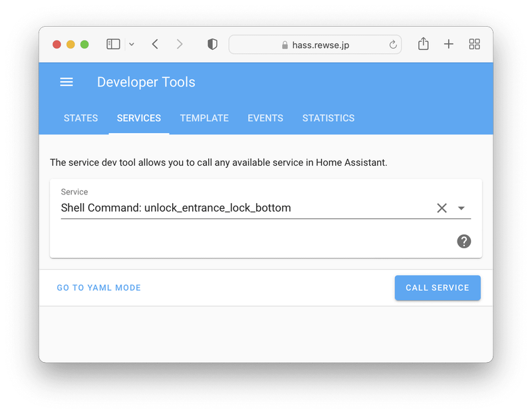Click the privacy report shield icon
The width and height of the screenshot is (532, 414).
click(x=212, y=44)
